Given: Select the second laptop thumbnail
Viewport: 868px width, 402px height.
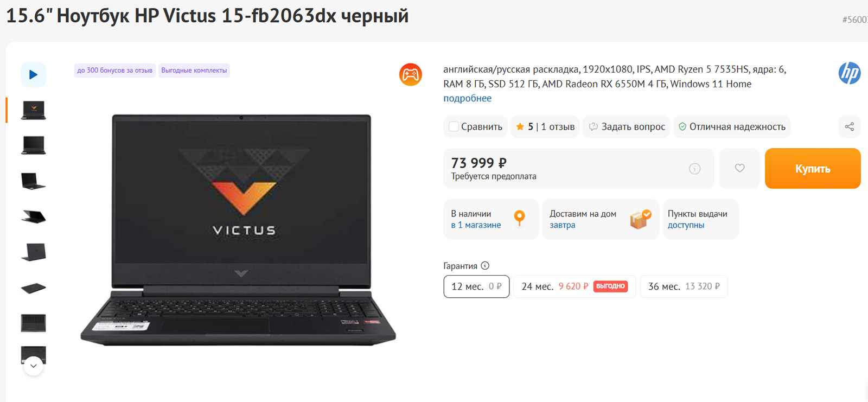Looking at the screenshot, I should coord(34,145).
